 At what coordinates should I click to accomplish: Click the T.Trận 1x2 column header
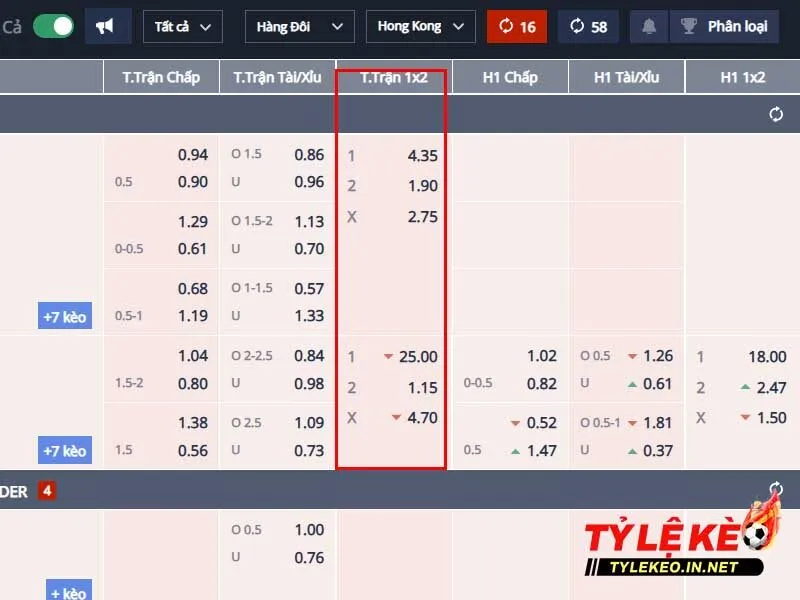pyautogui.click(x=394, y=77)
